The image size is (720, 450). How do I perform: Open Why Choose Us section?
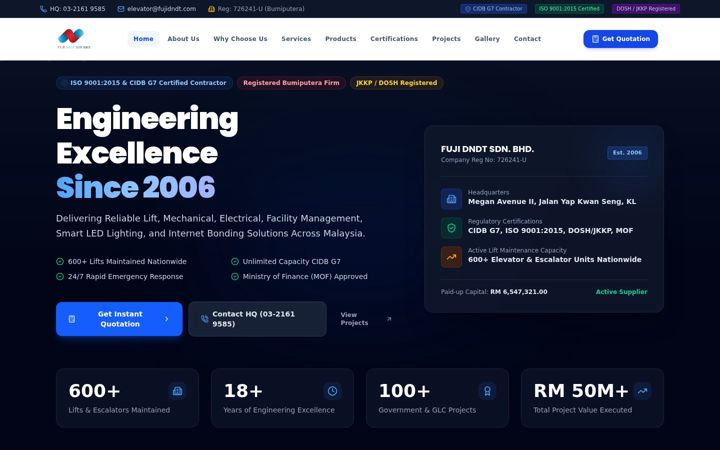coord(240,39)
